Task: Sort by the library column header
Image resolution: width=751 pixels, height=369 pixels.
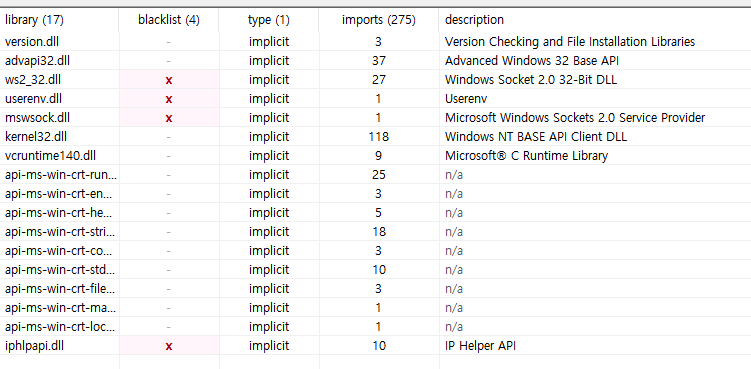Action: pos(34,20)
